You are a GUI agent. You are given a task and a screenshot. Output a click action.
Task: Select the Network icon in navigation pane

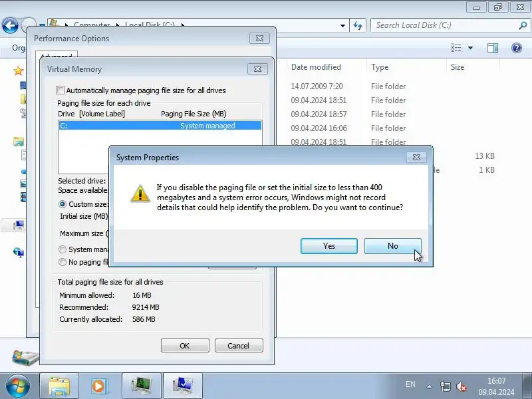[x=19, y=253]
